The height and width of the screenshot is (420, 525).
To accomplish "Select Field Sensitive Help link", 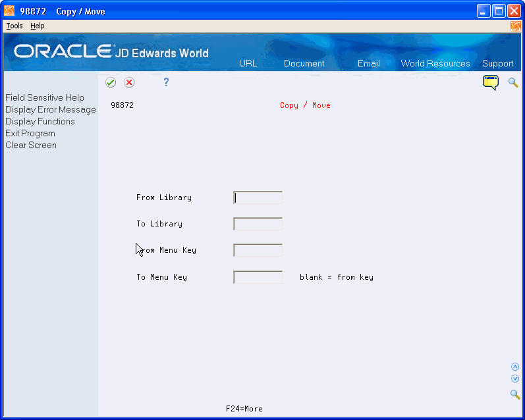I will [x=45, y=97].
